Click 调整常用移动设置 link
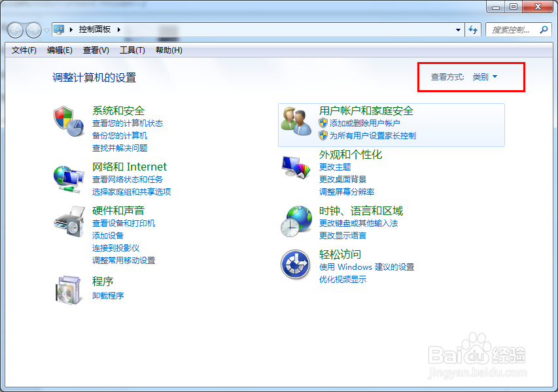 (124, 261)
